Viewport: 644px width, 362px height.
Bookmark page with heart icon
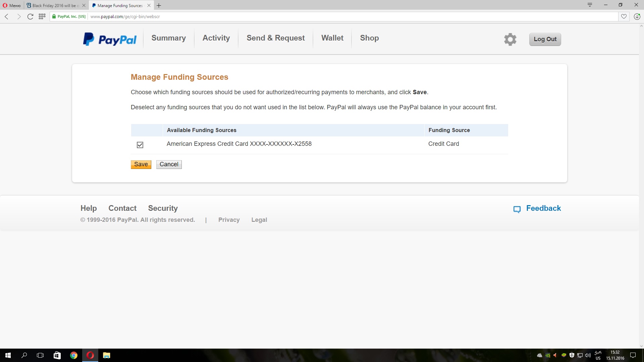click(624, 16)
